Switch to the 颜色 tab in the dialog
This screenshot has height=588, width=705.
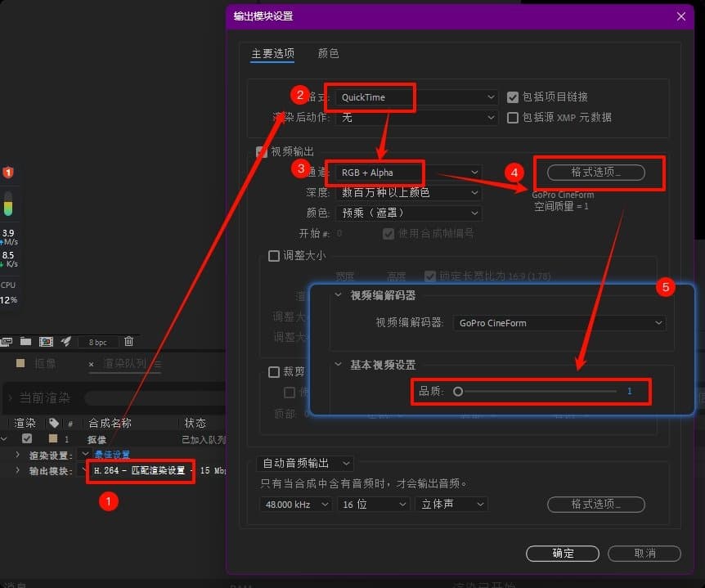pos(329,53)
